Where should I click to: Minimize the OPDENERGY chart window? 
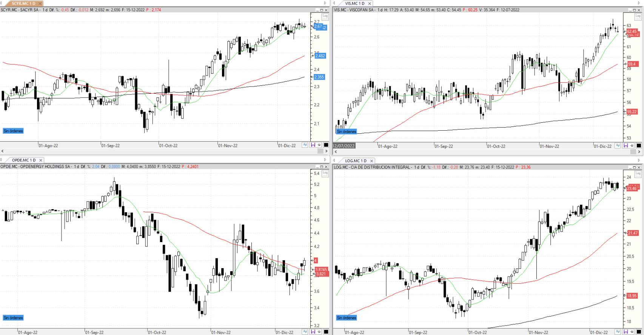(x=317, y=167)
